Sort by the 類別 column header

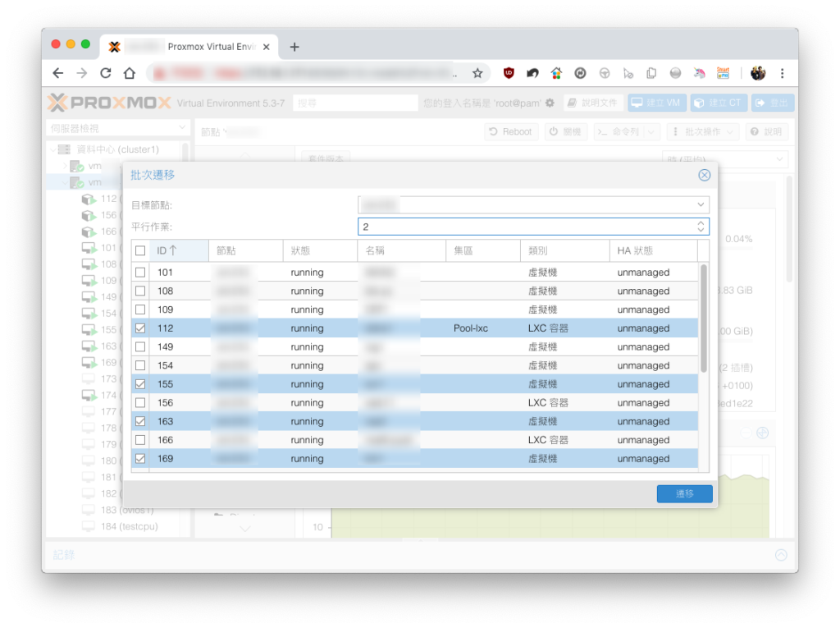click(564, 250)
